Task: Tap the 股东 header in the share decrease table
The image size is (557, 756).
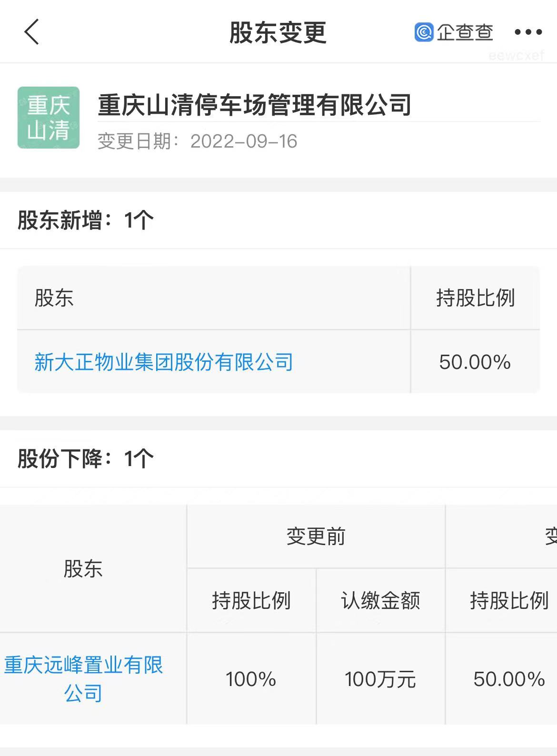Action: pos(83,568)
